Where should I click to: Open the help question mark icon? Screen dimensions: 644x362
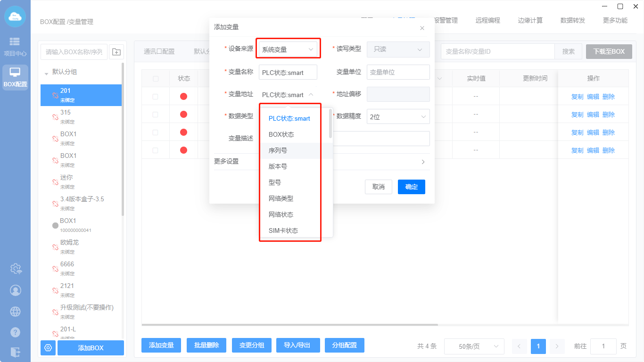(x=16, y=332)
